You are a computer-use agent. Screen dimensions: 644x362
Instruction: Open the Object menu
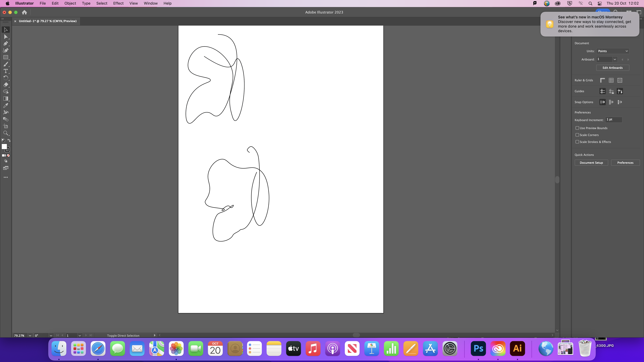pos(70,3)
